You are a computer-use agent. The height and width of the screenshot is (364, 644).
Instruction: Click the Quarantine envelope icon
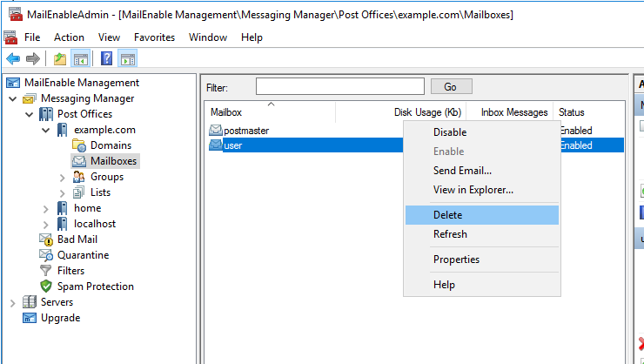(46, 255)
